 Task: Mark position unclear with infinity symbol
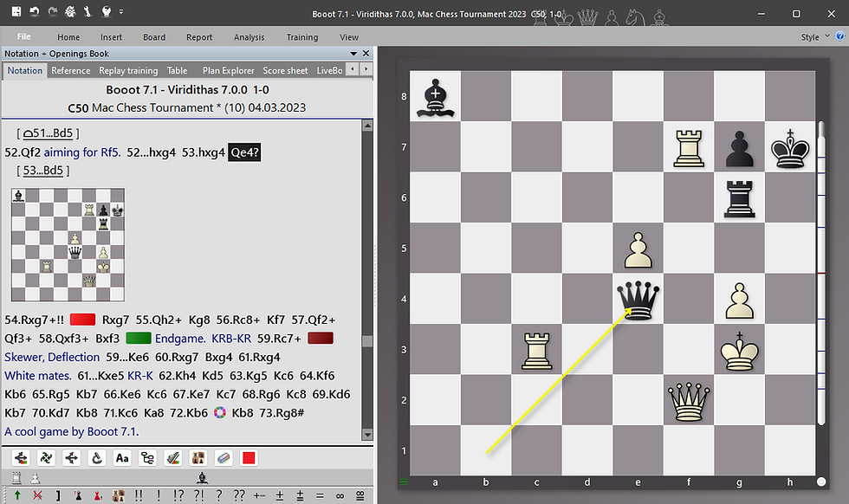(x=340, y=495)
